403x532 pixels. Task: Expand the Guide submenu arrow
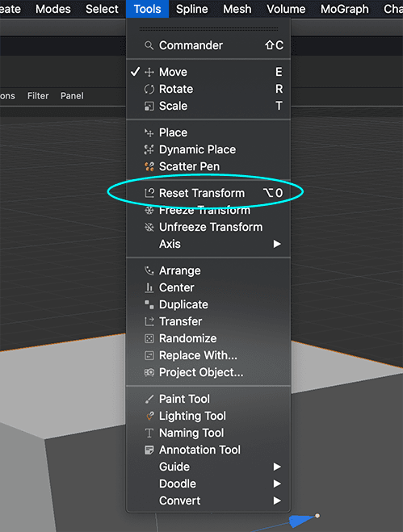coord(277,467)
